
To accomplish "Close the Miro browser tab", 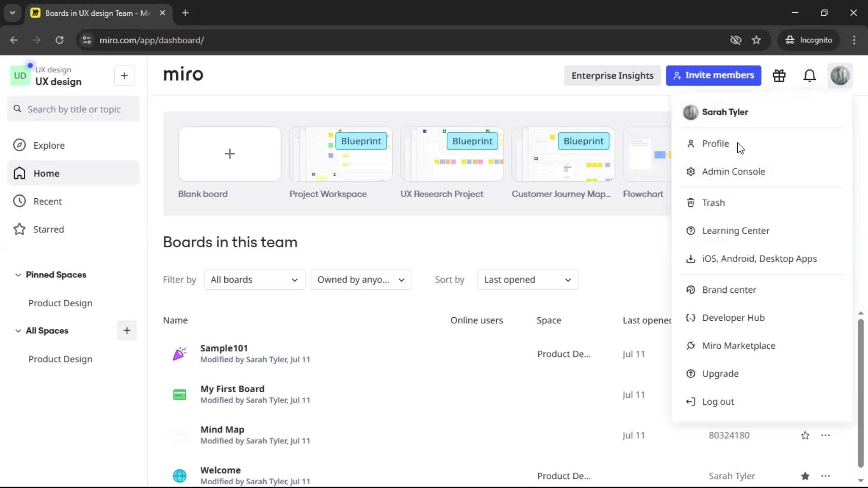I will (x=162, y=13).
